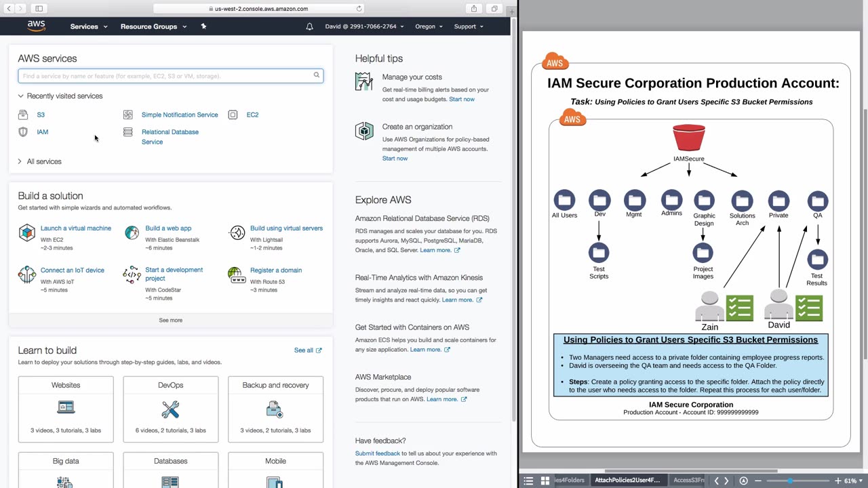Open the Safari share button
The image size is (868, 488).
click(x=474, y=9)
